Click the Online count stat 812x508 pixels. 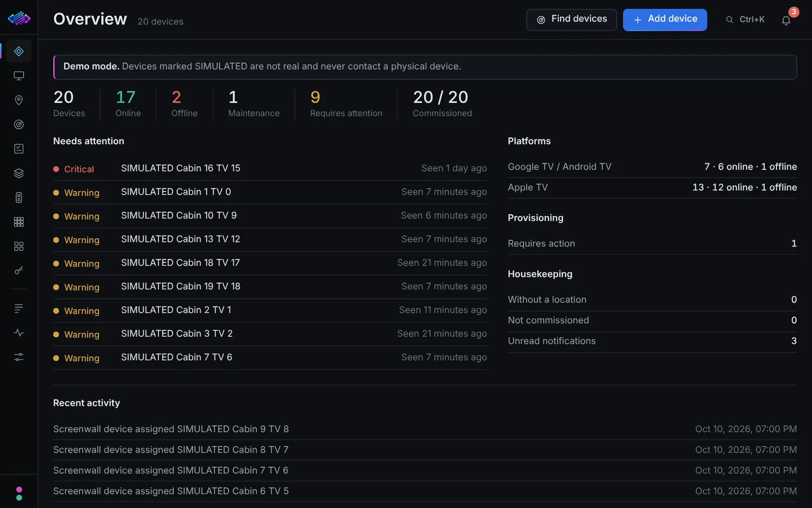click(x=128, y=104)
